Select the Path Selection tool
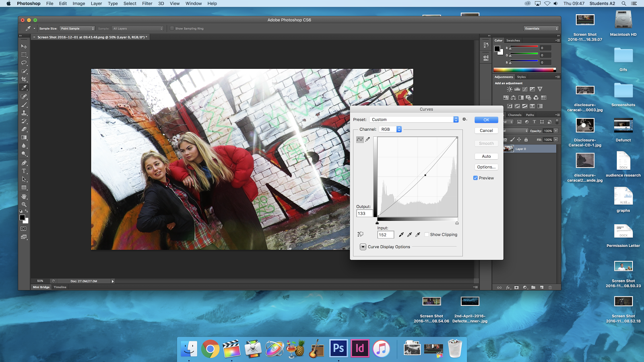This screenshot has width=644, height=362. coord(24,179)
